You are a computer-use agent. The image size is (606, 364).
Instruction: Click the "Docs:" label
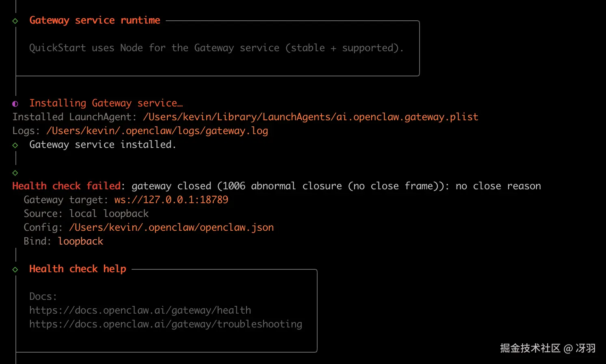click(x=43, y=297)
